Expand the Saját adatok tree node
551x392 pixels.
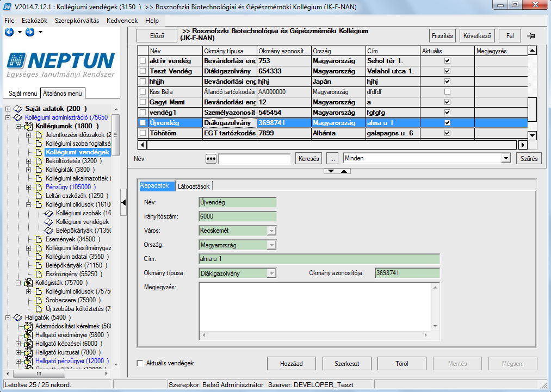click(x=8, y=109)
